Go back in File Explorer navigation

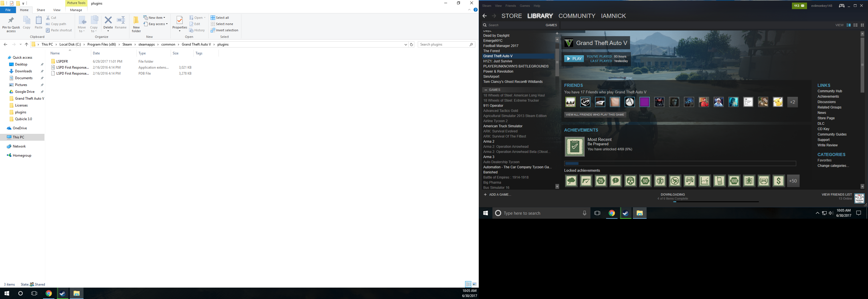click(5, 44)
